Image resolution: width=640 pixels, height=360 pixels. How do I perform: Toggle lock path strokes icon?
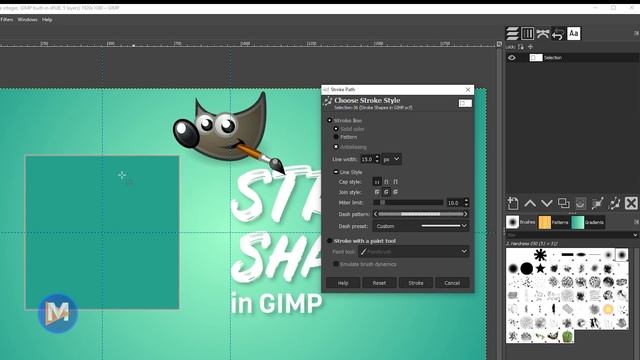click(x=521, y=47)
